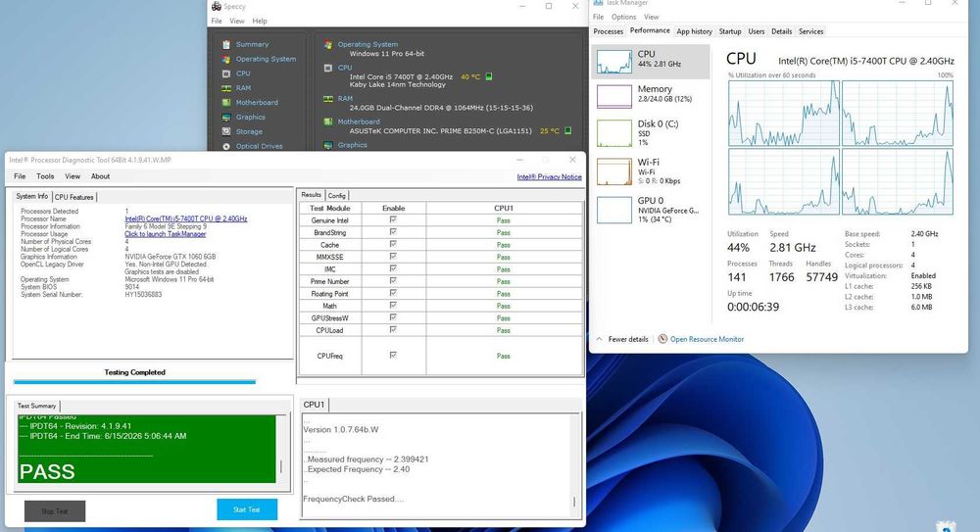
Task: Open Intel Core i5-7400T processor name link
Action: point(185,218)
